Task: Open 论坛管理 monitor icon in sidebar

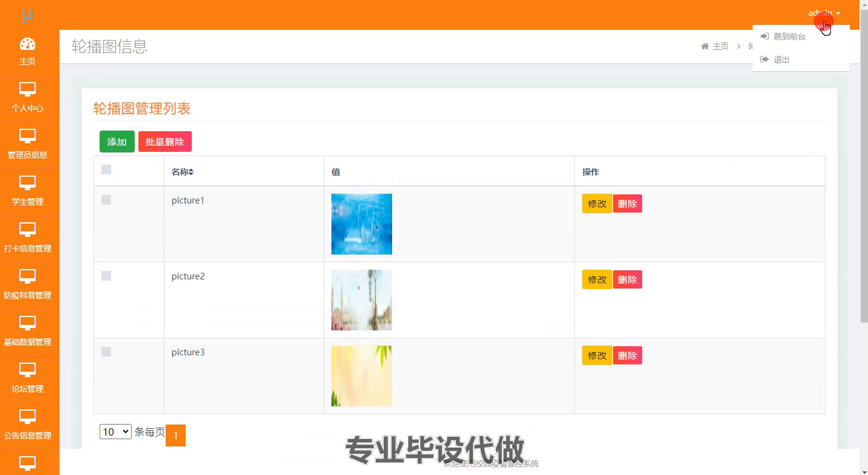Action: [27, 370]
